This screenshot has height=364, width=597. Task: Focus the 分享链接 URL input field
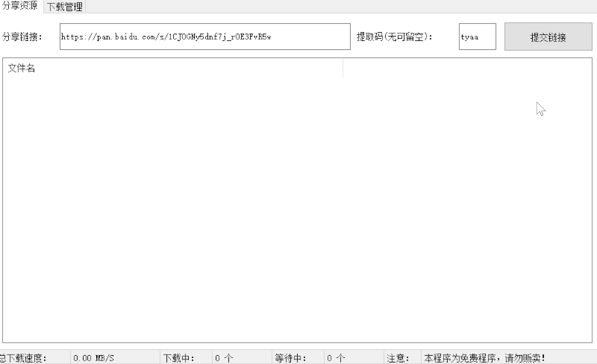(205, 37)
